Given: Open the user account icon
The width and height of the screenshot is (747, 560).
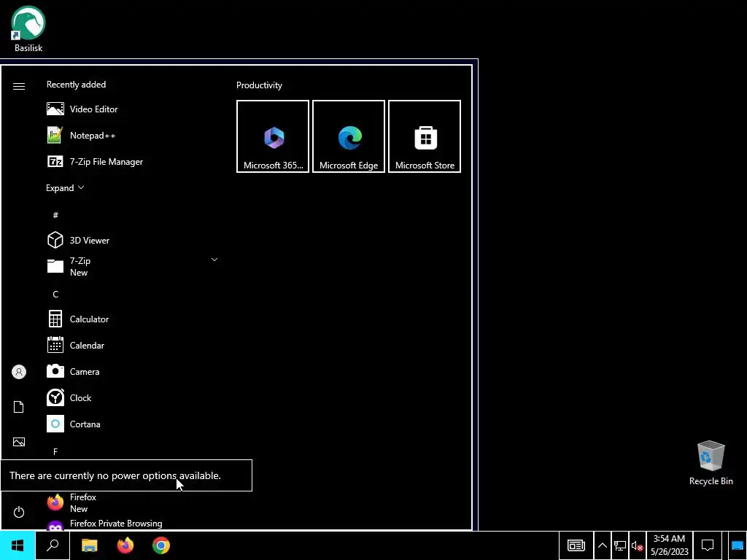Looking at the screenshot, I should tap(18, 371).
